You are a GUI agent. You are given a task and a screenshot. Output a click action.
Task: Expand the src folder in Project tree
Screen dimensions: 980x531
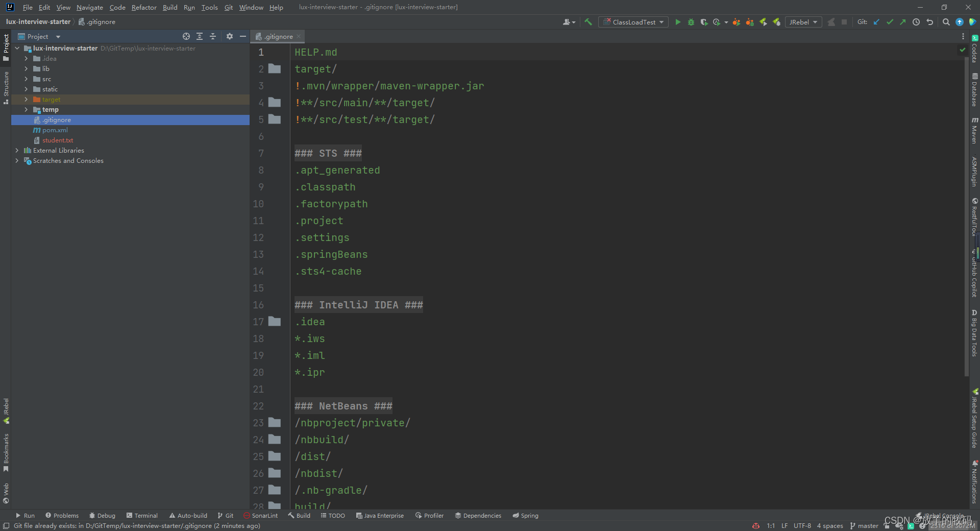tap(26, 79)
